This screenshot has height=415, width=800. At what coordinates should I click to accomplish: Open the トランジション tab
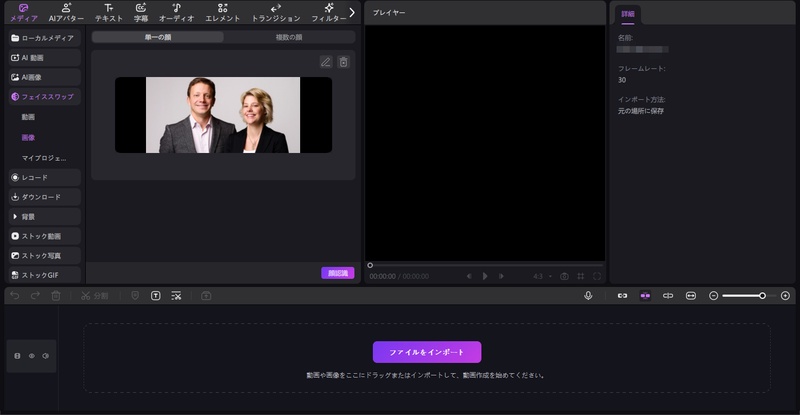click(276, 13)
